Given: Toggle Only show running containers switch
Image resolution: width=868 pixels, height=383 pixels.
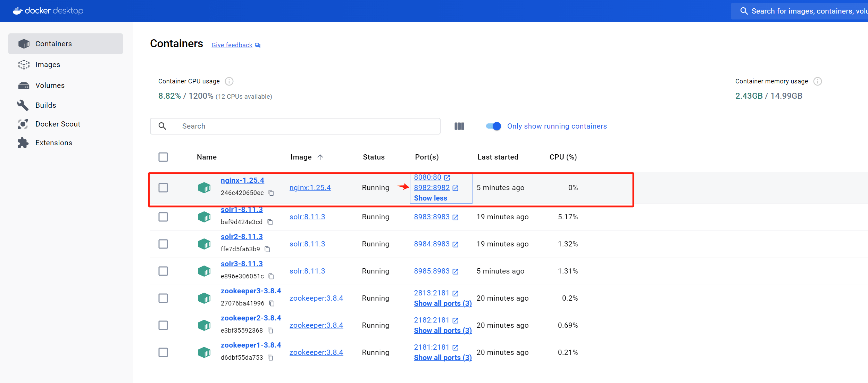Looking at the screenshot, I should (493, 126).
